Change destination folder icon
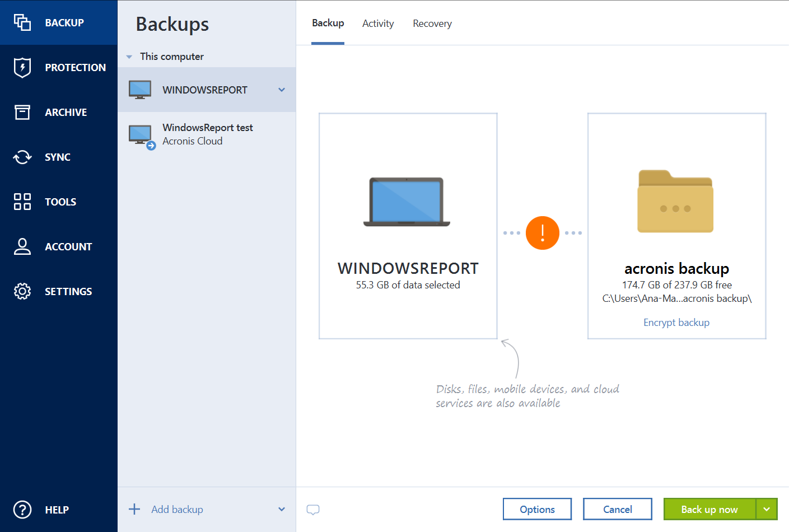Screen dimensions: 789x532 point(675,201)
